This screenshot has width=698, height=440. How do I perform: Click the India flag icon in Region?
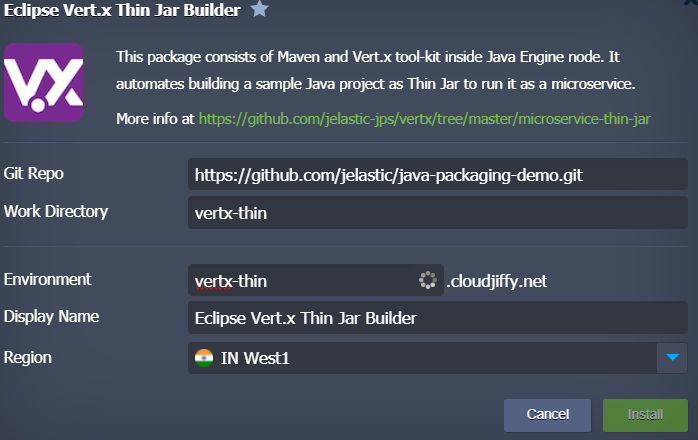coord(204,358)
